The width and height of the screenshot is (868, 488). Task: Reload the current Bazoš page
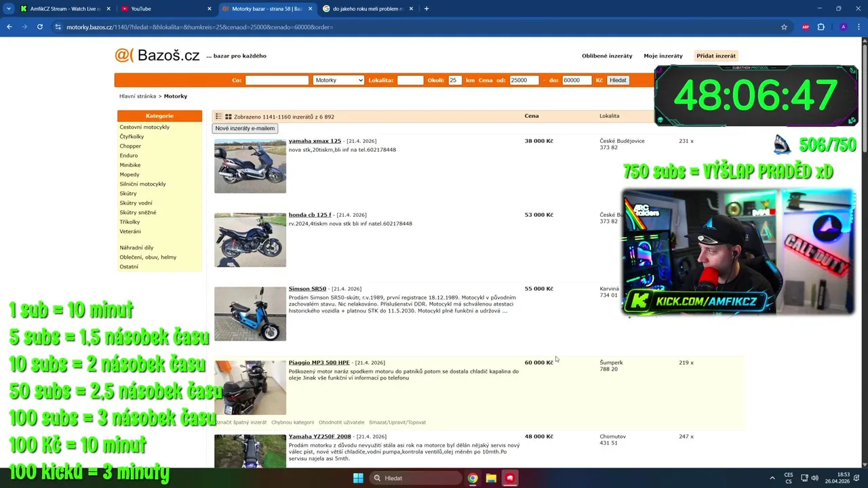(40, 27)
